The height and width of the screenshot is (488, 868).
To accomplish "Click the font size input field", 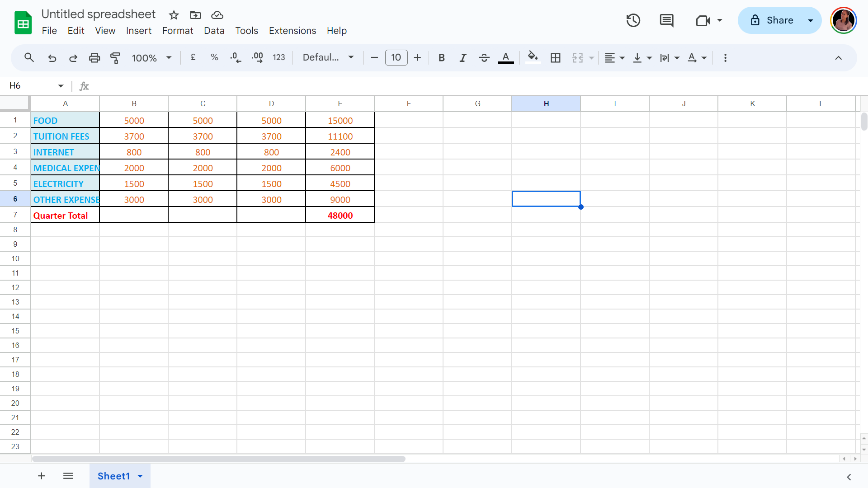I will coord(396,58).
